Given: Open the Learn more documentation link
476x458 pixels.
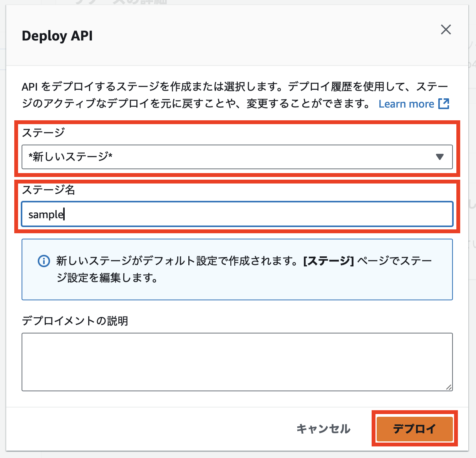Looking at the screenshot, I should tap(406, 103).
